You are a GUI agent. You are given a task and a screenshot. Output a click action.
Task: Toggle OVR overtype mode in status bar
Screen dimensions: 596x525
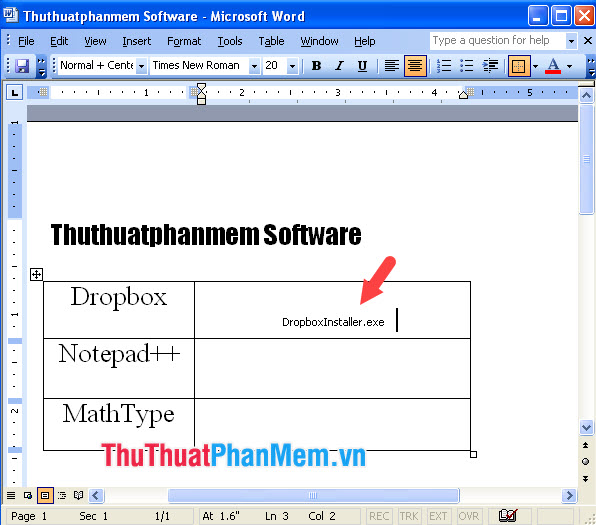(468, 516)
